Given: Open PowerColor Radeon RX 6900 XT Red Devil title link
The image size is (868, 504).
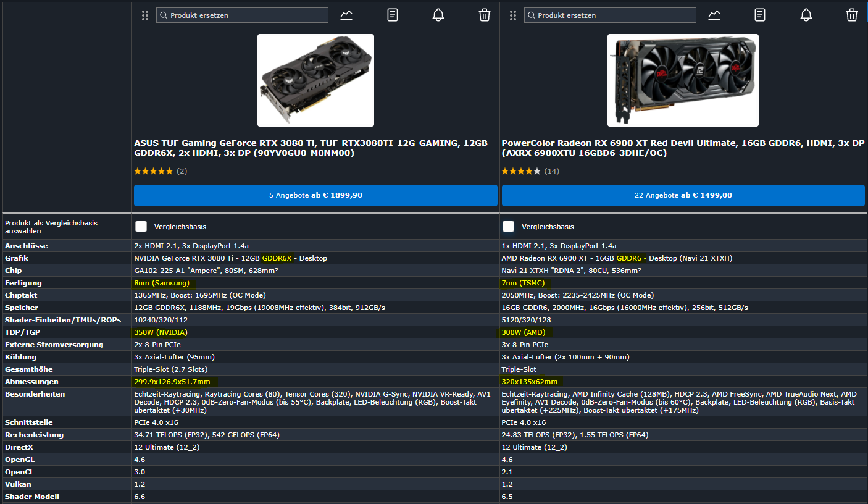Looking at the screenshot, I should 683,148.
